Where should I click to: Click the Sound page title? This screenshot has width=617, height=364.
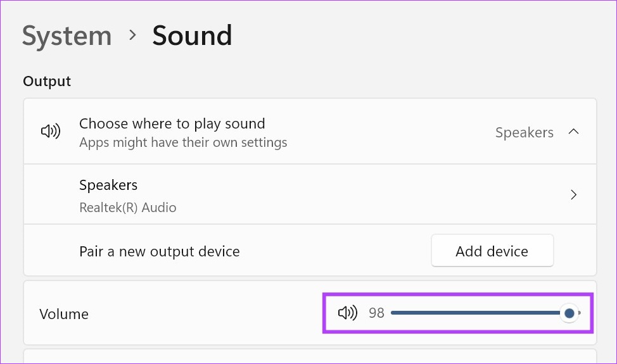pyautogui.click(x=192, y=35)
